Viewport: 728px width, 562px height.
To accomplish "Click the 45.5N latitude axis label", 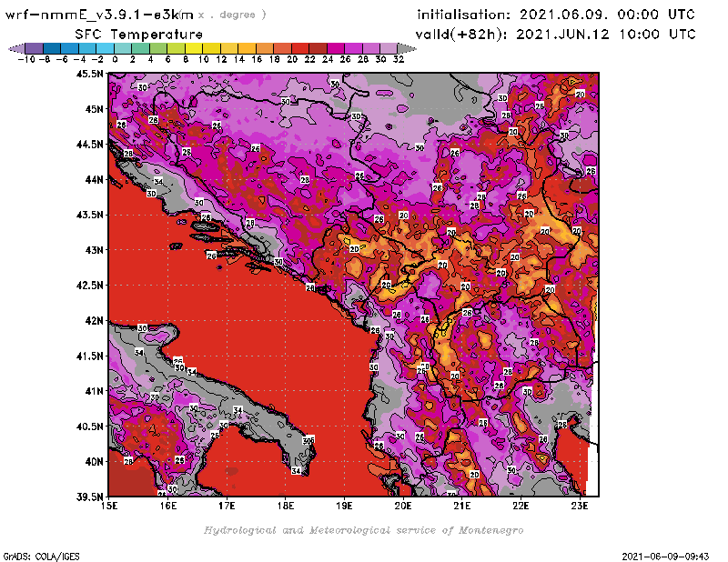I will [89, 74].
